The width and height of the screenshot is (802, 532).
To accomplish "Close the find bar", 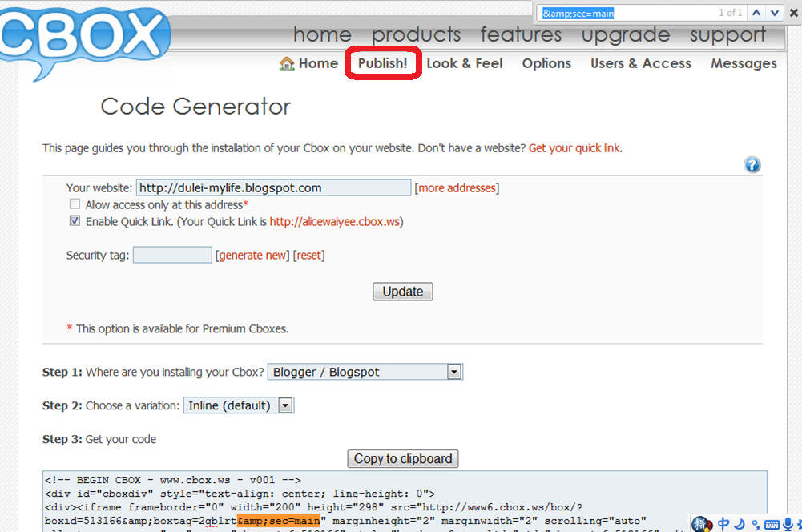I will tap(794, 14).
